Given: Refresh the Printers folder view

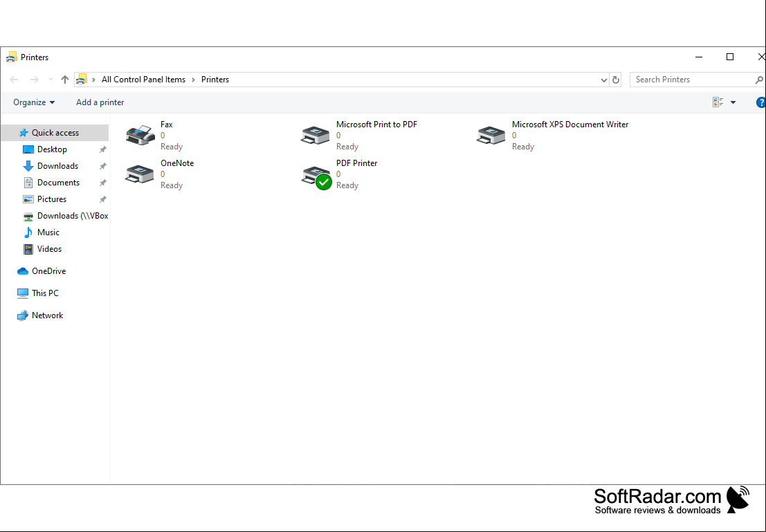Looking at the screenshot, I should pos(616,80).
